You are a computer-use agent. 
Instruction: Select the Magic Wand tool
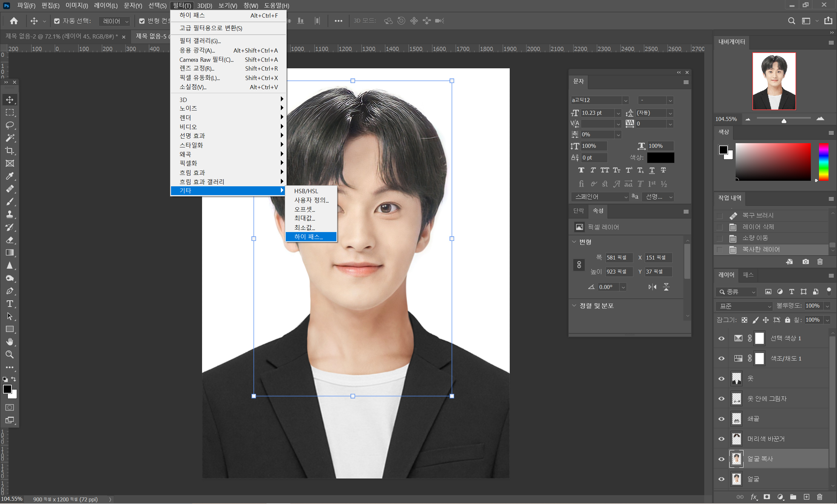(9, 138)
